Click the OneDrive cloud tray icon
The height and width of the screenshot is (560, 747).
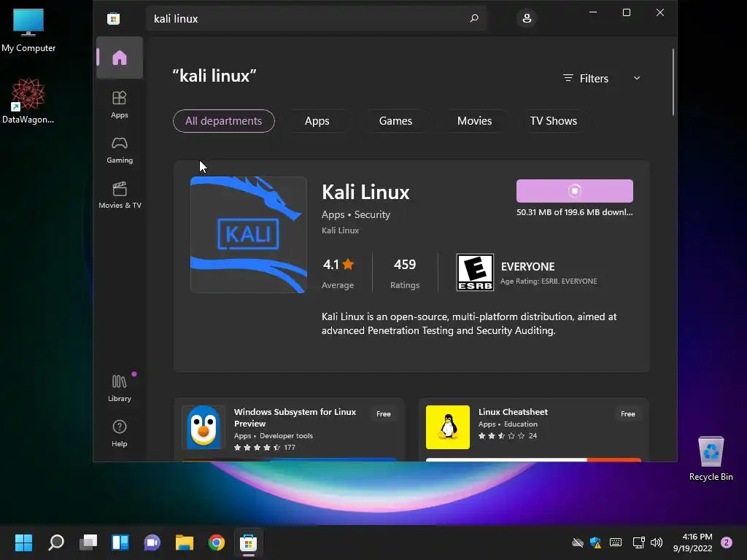[x=578, y=542]
